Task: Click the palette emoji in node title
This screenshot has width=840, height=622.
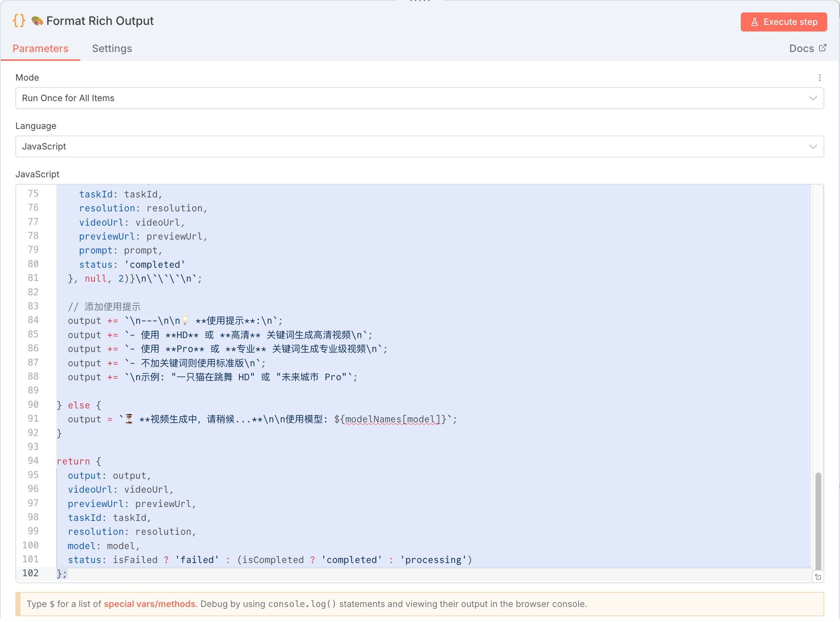Action: (x=37, y=21)
